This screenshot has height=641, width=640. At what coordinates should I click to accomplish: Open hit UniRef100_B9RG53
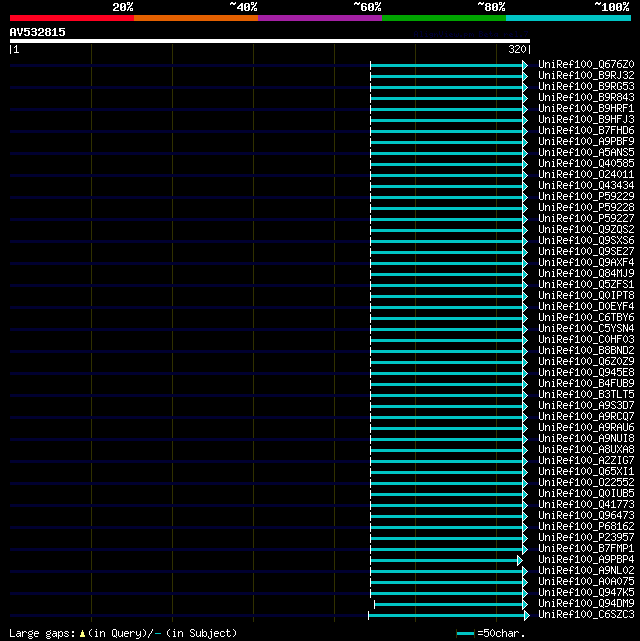click(x=586, y=86)
